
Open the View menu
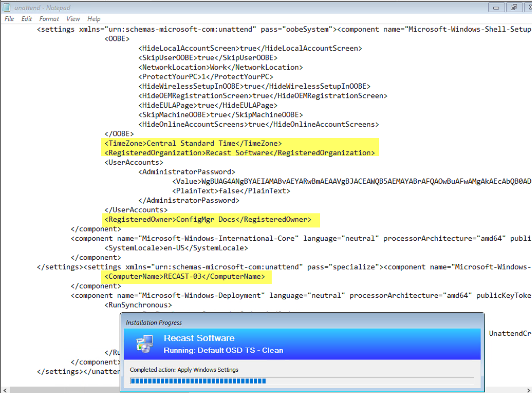[x=73, y=19]
